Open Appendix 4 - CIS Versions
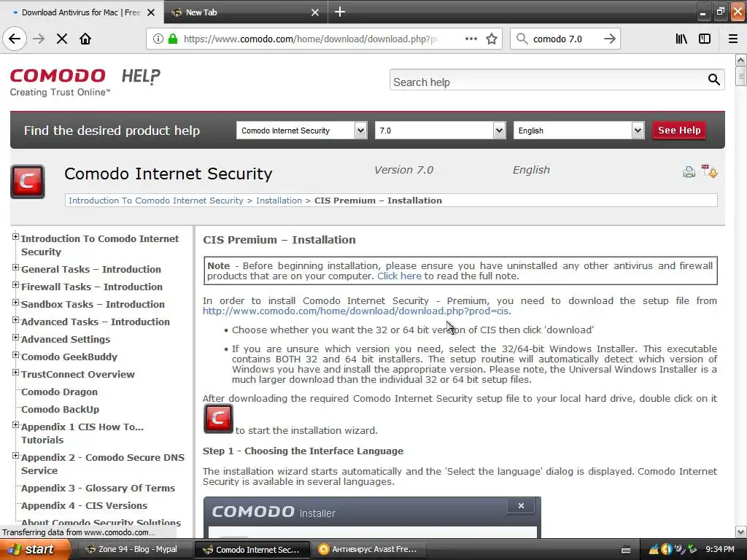Screen dimensions: 747x560 pos(84,506)
